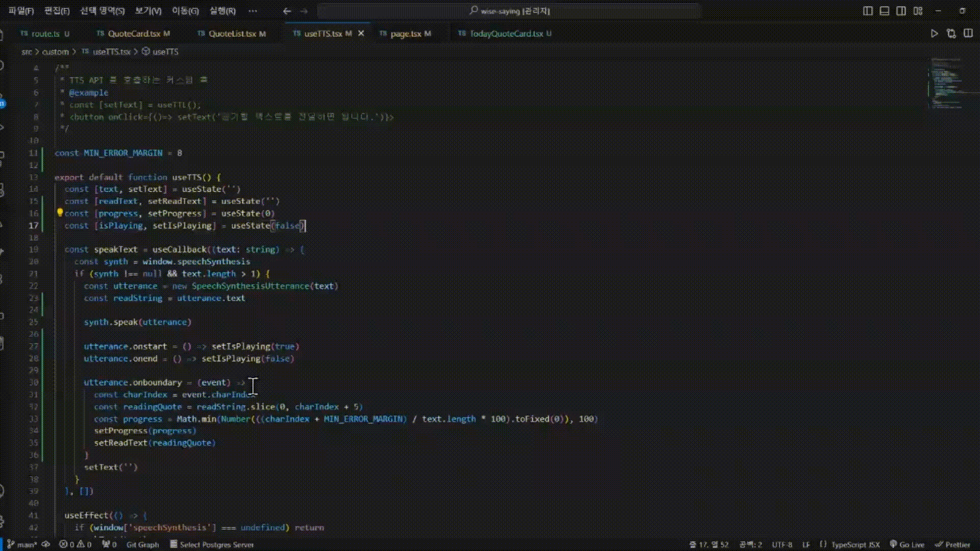Close the useTTS.tsx tab
Image resolution: width=980 pixels, height=551 pixels.
tap(361, 34)
